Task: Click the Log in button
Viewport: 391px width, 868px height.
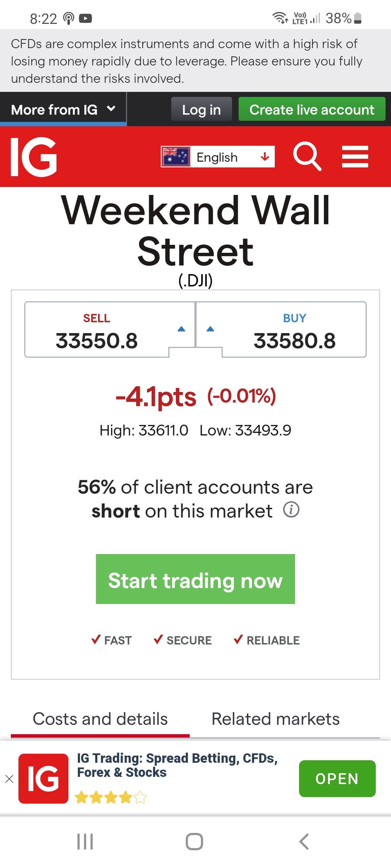Action: pos(202,109)
